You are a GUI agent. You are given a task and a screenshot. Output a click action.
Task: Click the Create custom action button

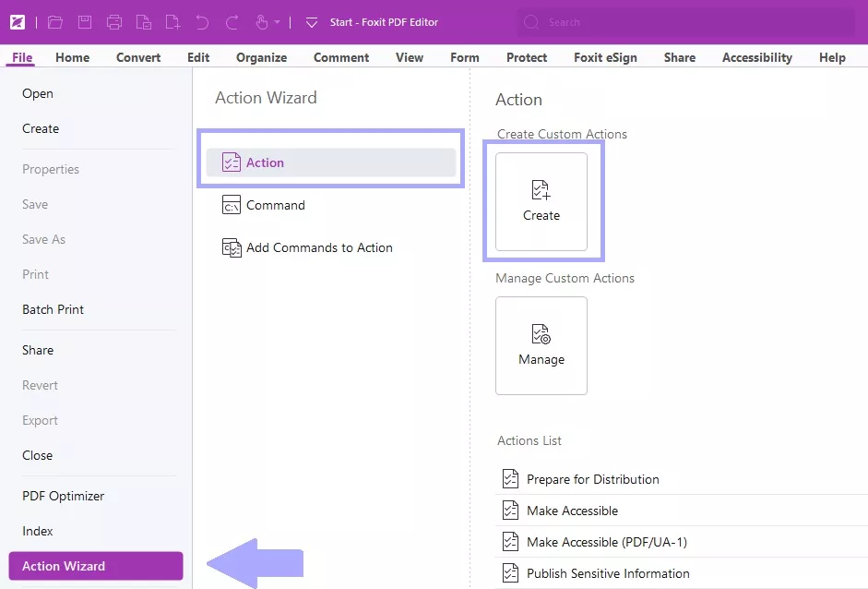tap(541, 201)
